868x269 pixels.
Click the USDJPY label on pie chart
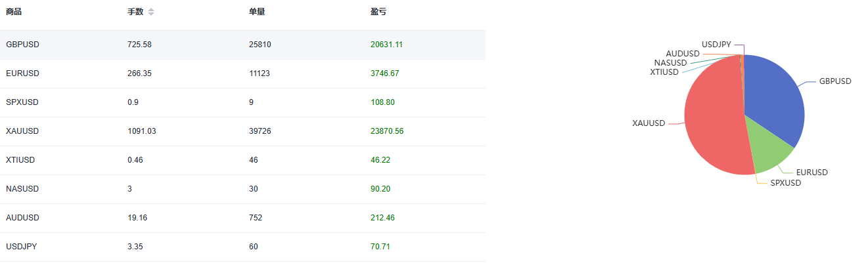pyautogui.click(x=716, y=45)
